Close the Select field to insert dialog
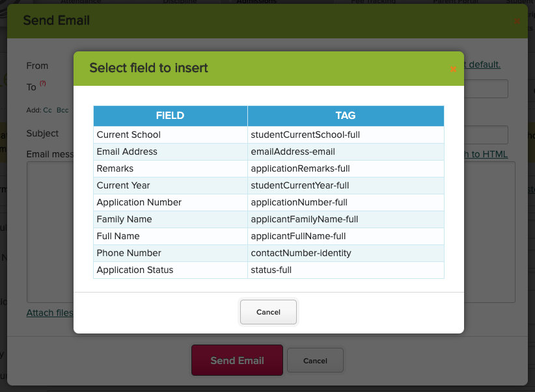Viewport: 535px width, 392px height. point(453,69)
